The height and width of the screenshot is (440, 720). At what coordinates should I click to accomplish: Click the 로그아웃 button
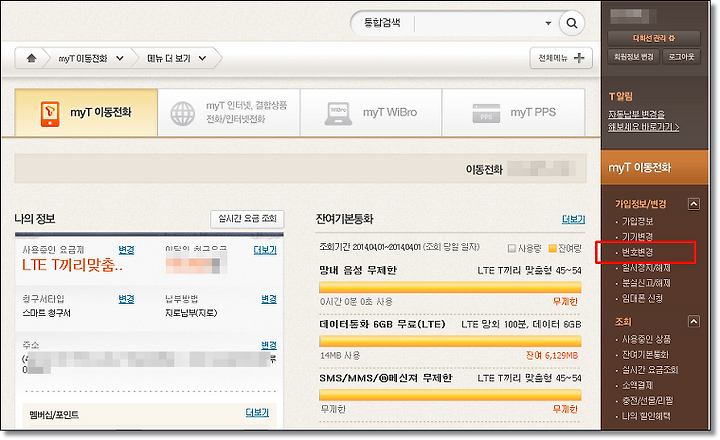coord(681,57)
